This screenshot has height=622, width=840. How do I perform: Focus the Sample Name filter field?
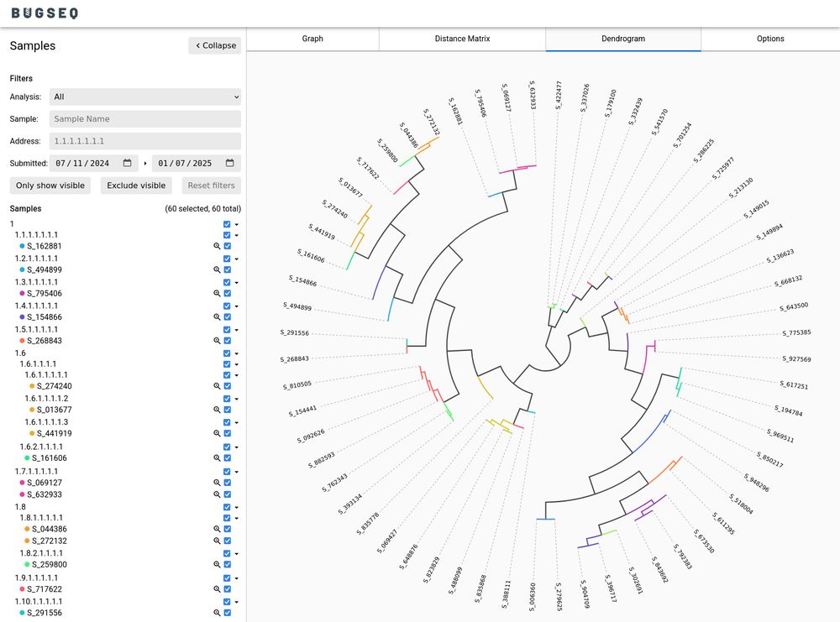[145, 119]
